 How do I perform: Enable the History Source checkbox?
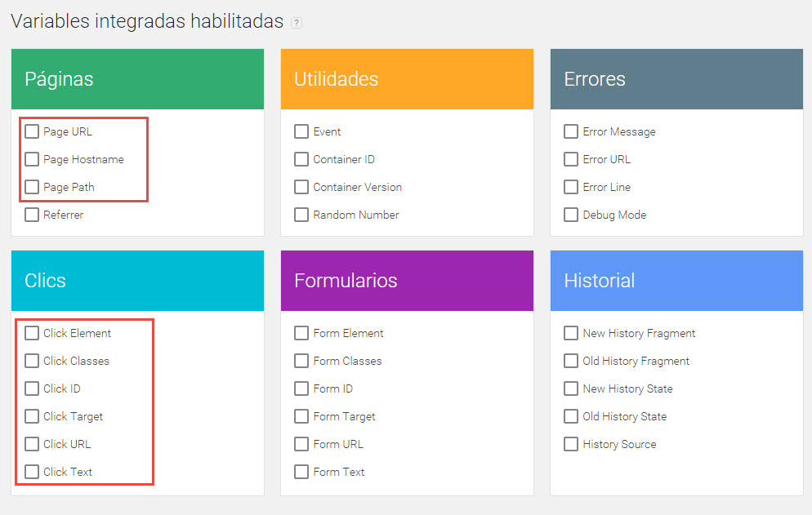tap(571, 443)
